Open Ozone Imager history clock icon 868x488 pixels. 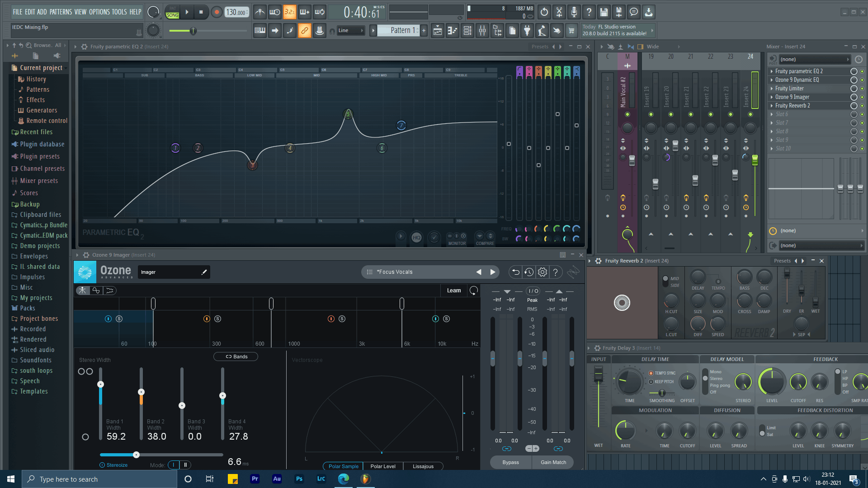click(529, 272)
